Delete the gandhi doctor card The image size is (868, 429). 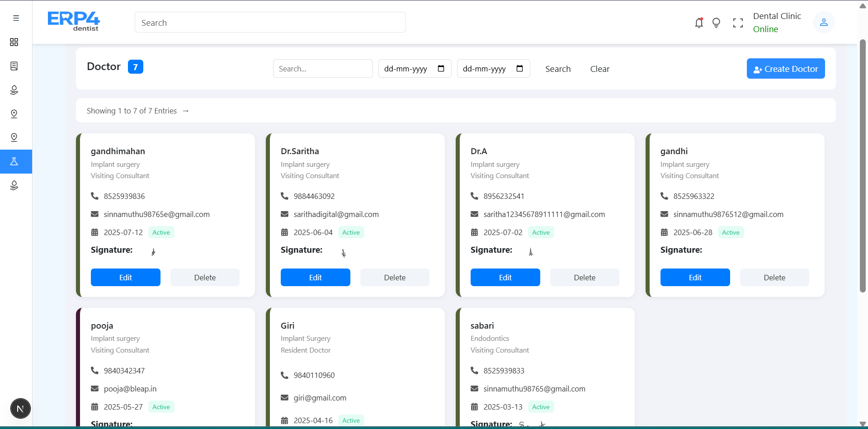(774, 277)
